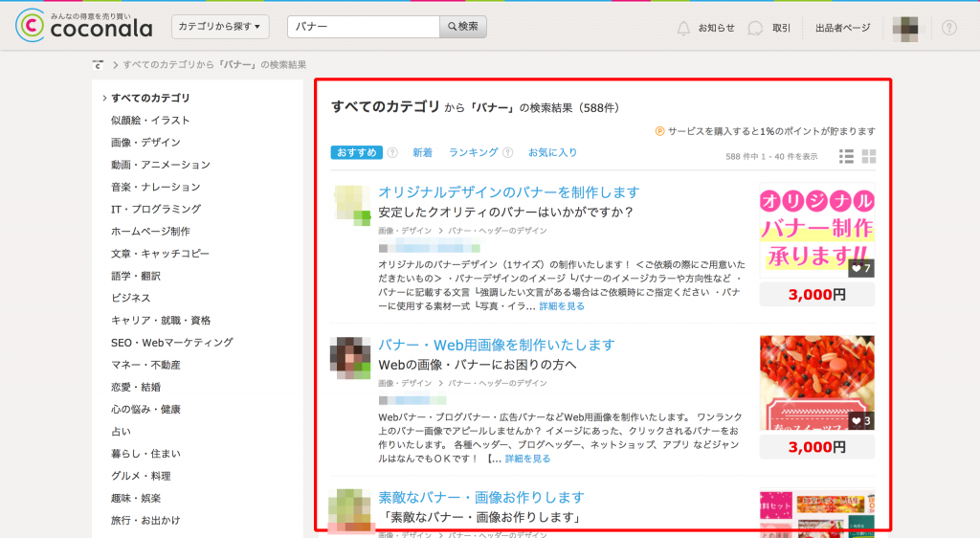Image resolution: width=980 pixels, height=538 pixels.
Task: Open seller avatar of second listing
Action: click(x=350, y=358)
